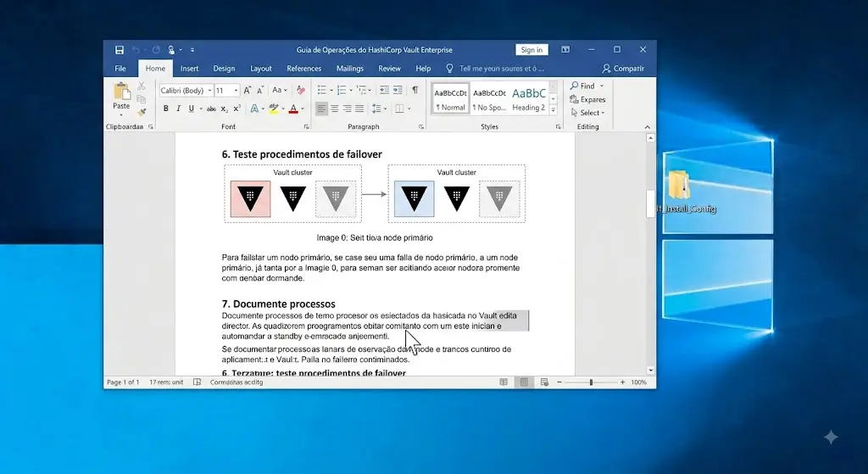
Task: Justify the paragraph text
Action: click(x=359, y=109)
